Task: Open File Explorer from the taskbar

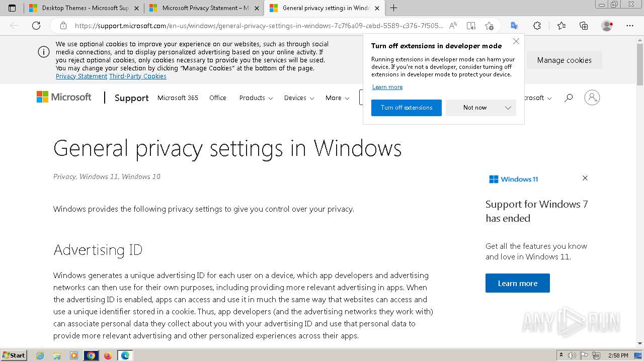Action: click(x=57, y=355)
